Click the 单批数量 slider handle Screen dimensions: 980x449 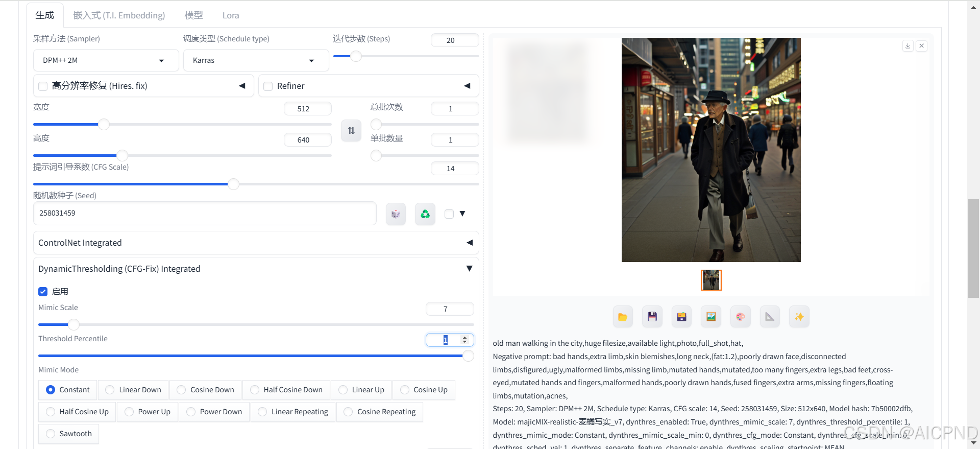pyautogui.click(x=376, y=155)
